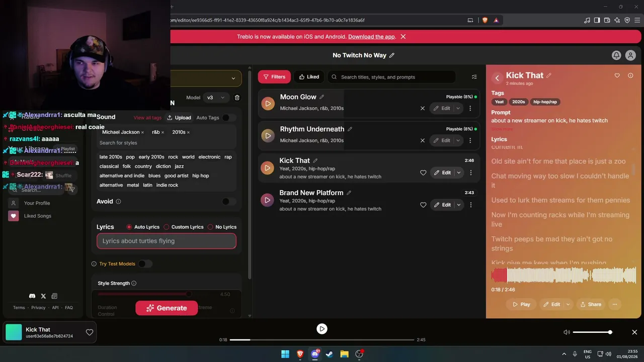Open the Filters tab
The width and height of the screenshot is (644, 362).
pos(274,77)
